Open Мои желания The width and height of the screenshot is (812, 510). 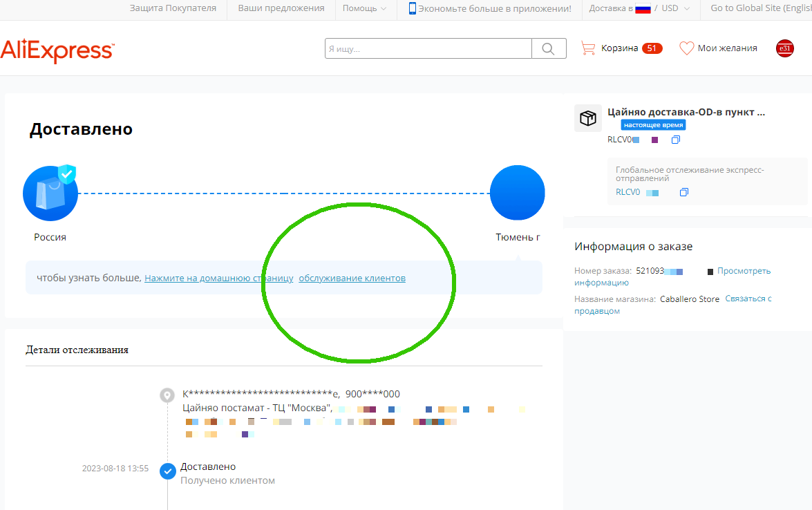(727, 48)
